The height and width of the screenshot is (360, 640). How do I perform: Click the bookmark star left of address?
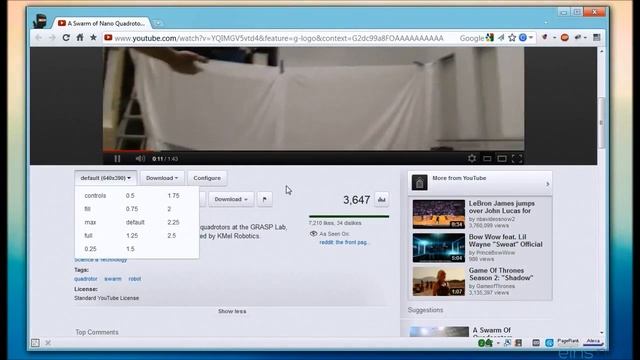(x=93, y=38)
